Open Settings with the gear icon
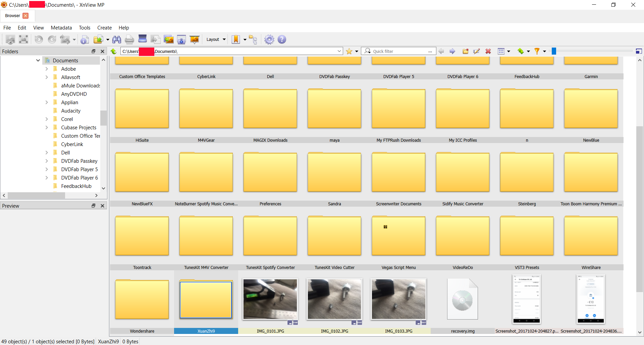The image size is (644, 345). (x=269, y=40)
